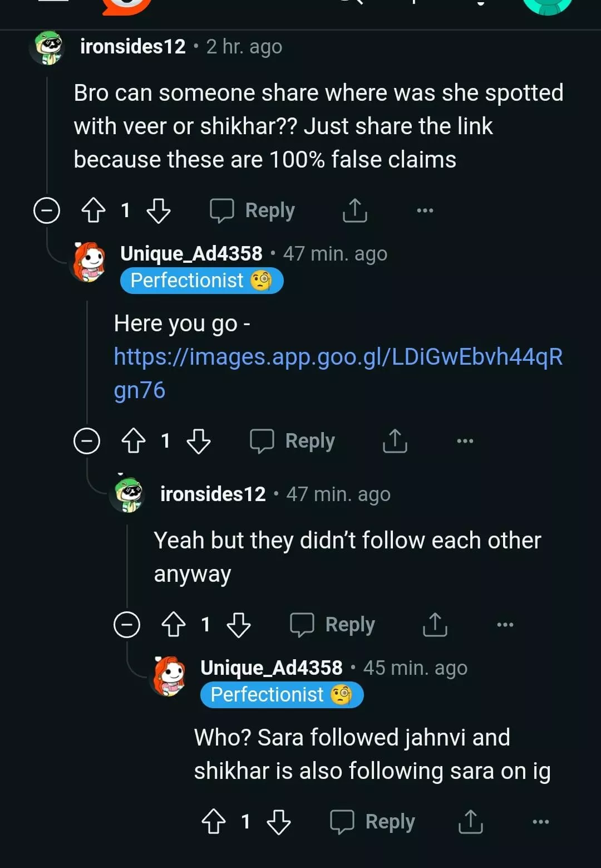Share the comment containing the image link
Viewport: 601px width, 868px height.
tap(395, 441)
